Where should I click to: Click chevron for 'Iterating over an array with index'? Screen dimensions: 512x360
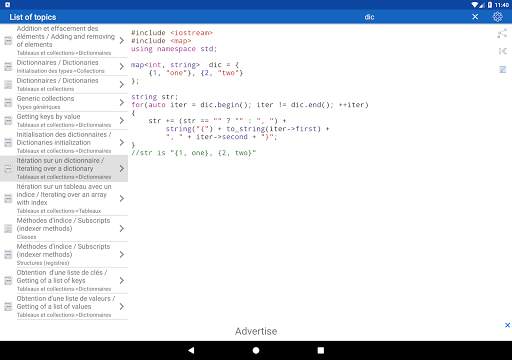(122, 198)
